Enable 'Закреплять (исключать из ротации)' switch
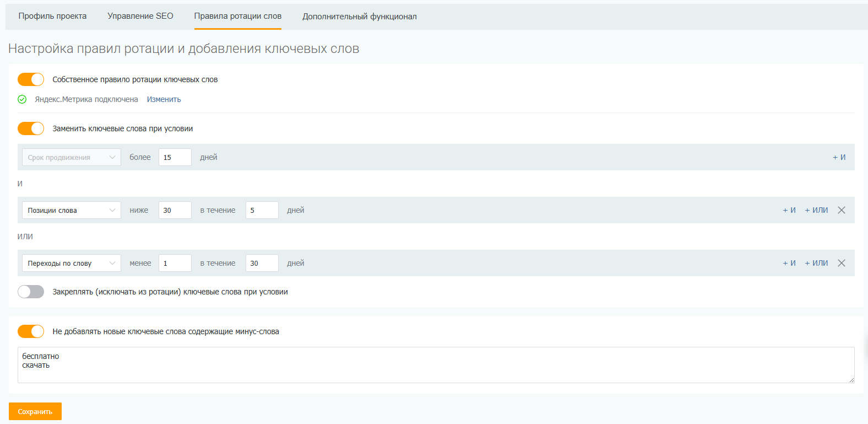 (31, 292)
